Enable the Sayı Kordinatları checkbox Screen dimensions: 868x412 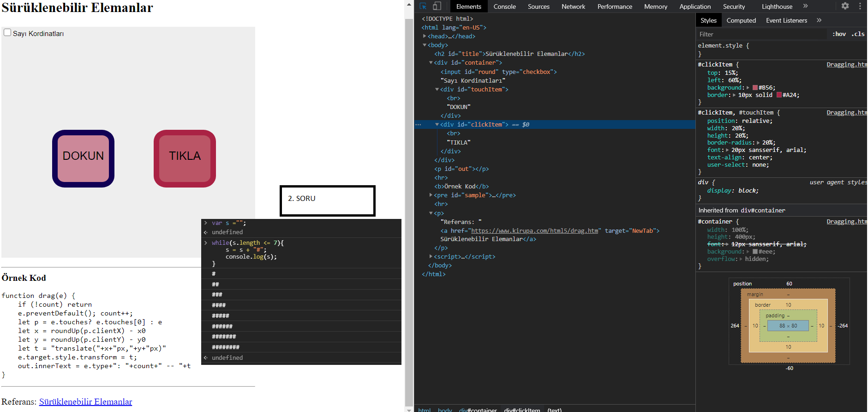pos(7,33)
